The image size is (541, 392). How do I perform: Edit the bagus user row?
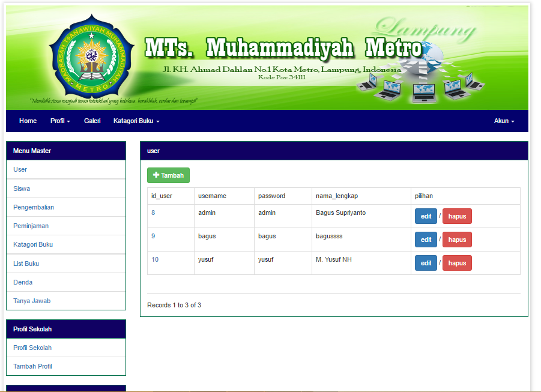pyautogui.click(x=426, y=240)
